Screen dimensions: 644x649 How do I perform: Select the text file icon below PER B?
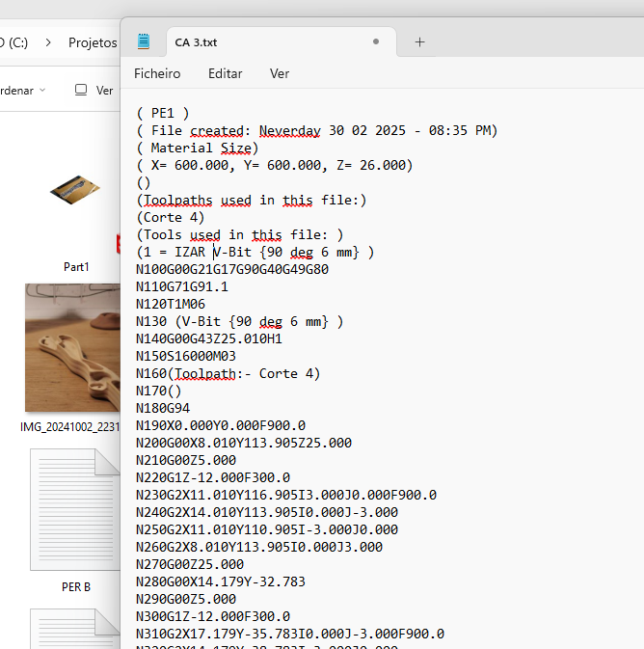[75, 627]
